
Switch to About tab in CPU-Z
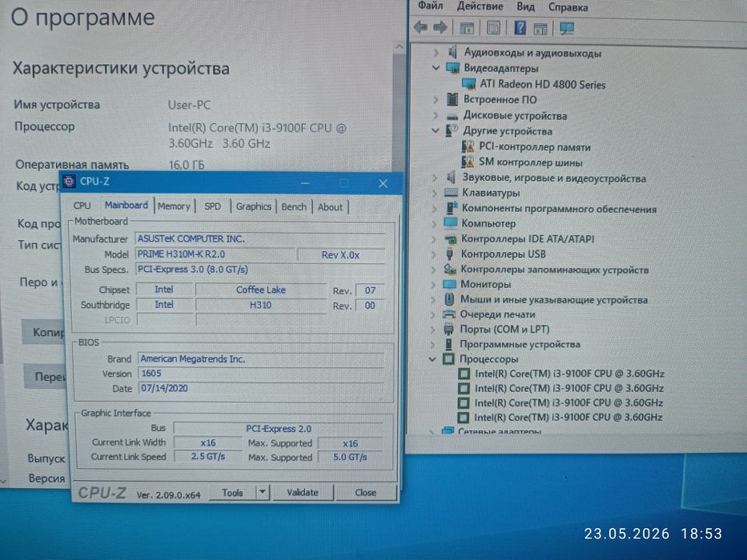330,207
